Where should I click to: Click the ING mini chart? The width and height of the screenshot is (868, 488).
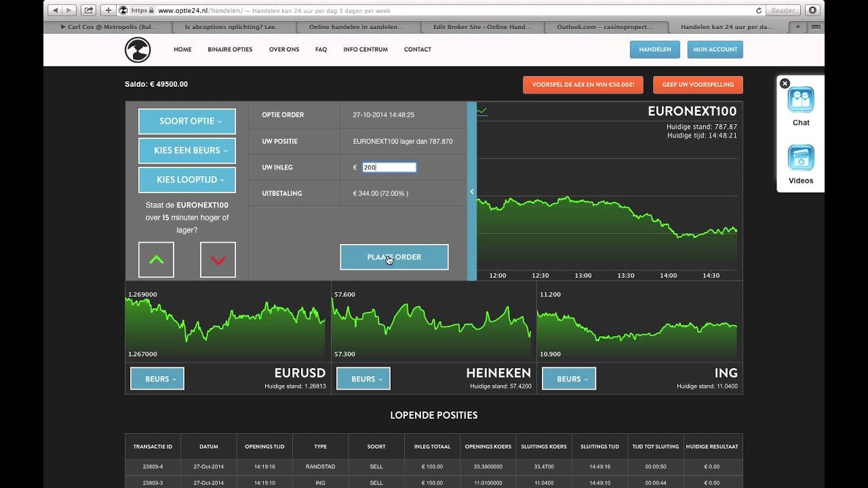click(637, 323)
